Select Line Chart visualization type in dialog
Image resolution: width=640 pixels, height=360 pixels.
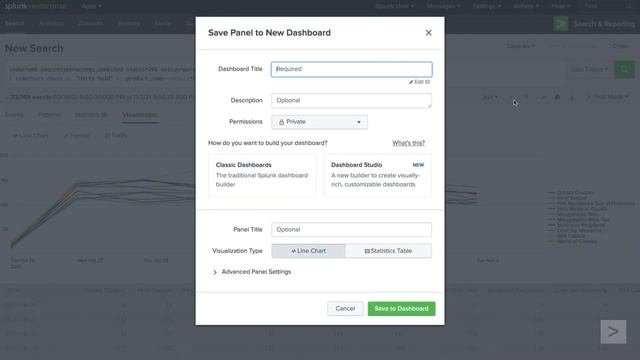[309, 251]
